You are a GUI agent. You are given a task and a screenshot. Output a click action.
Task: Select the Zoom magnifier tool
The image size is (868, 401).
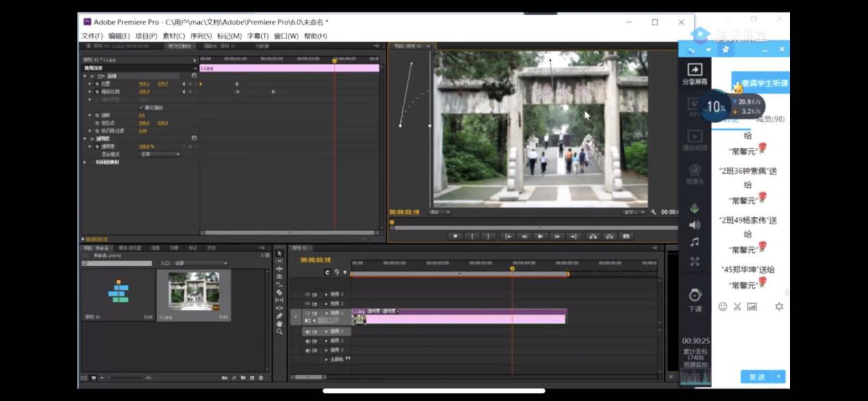pos(279,331)
